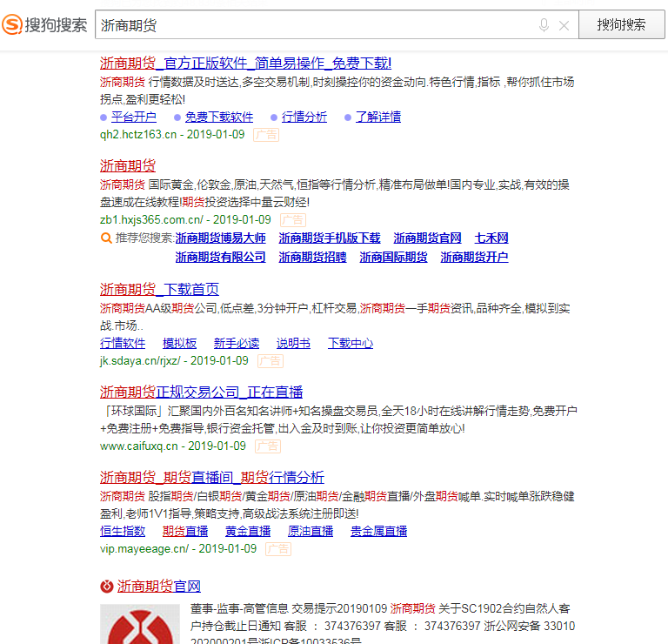Open result 浙商期货_下载首页
Screen dimensions: 668x644
[x=159, y=290]
